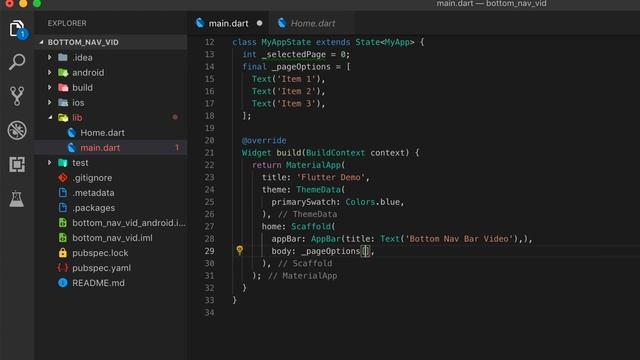This screenshot has height=360, width=640.
Task: Click the Dart icon on the Home.dart tab
Action: (x=282, y=23)
